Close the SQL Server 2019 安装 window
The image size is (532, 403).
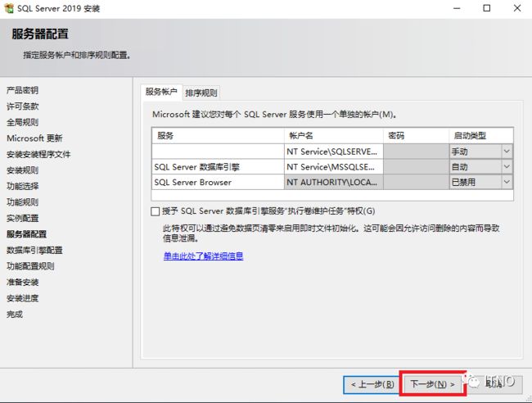(x=517, y=8)
